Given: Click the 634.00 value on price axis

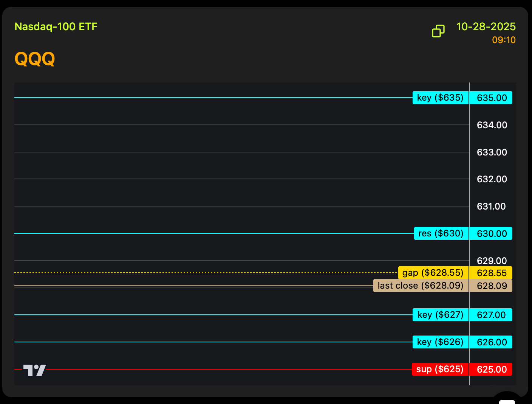Looking at the screenshot, I should coord(492,125).
